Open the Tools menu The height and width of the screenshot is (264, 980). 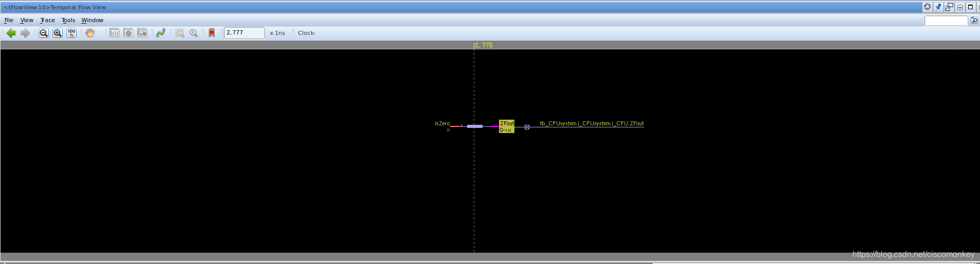[x=68, y=20]
